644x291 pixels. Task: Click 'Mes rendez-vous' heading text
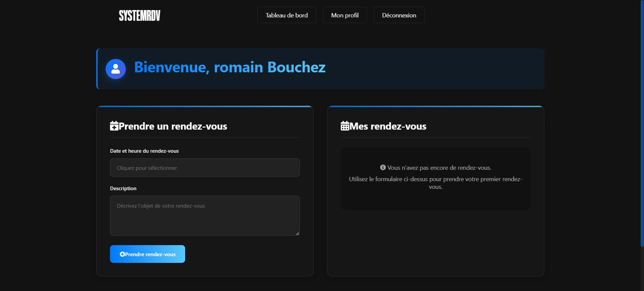point(388,126)
